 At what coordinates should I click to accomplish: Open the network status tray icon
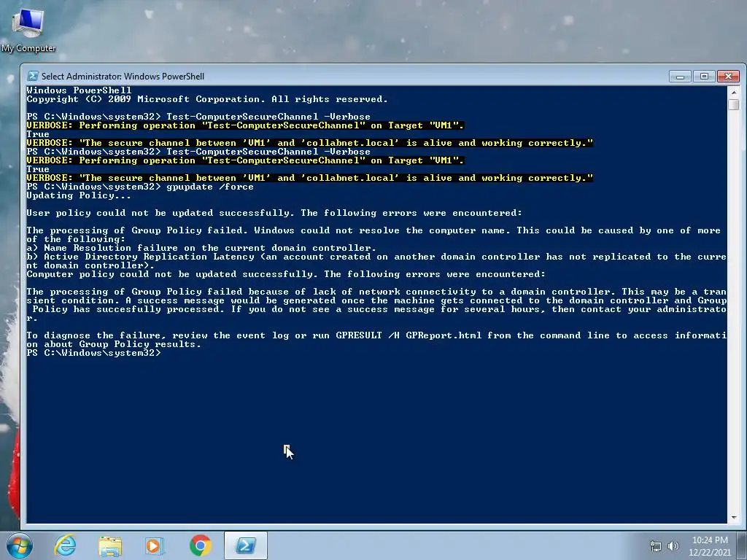coord(656,546)
